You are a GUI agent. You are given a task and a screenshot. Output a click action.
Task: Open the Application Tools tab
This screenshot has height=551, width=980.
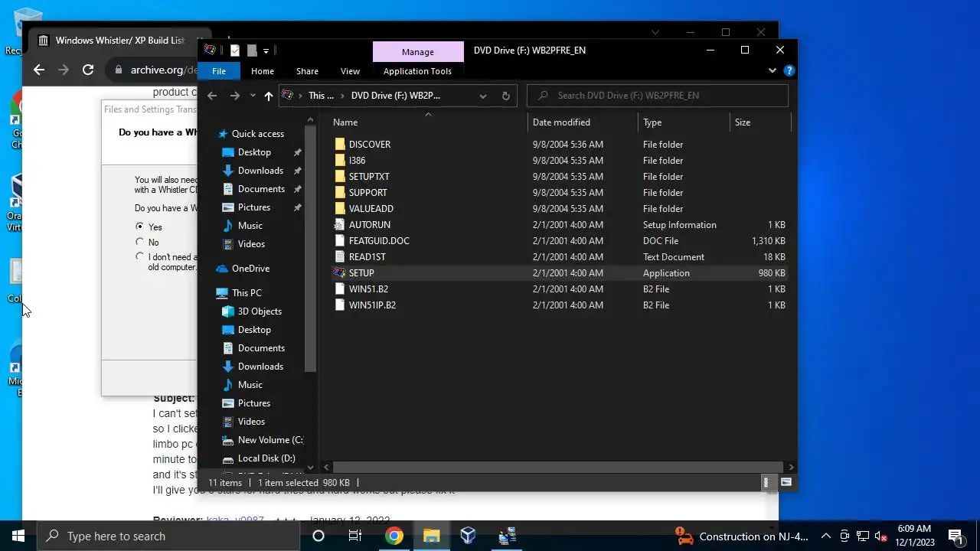[417, 71]
